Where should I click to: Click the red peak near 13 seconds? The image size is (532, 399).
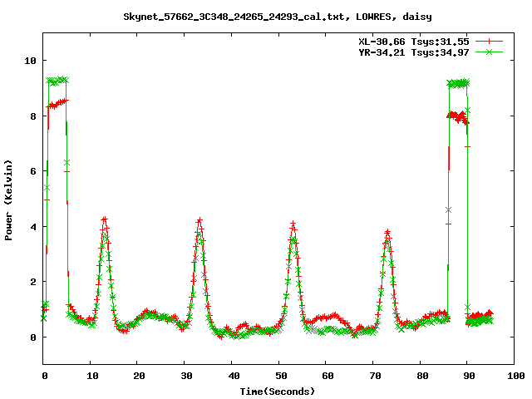coord(105,219)
